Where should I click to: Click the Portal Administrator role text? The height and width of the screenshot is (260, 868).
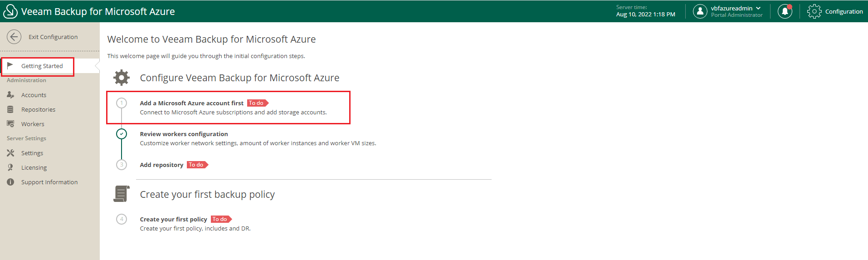[x=736, y=15]
